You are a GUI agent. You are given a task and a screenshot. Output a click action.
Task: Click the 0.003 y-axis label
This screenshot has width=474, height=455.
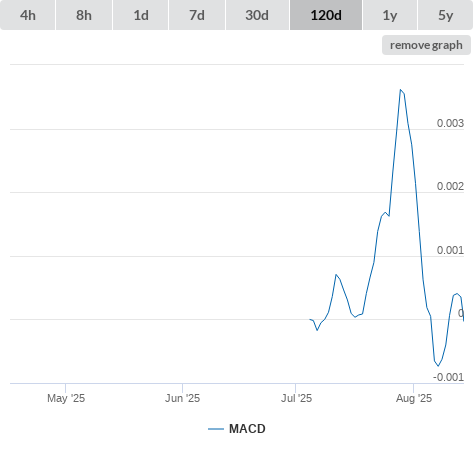450,123
